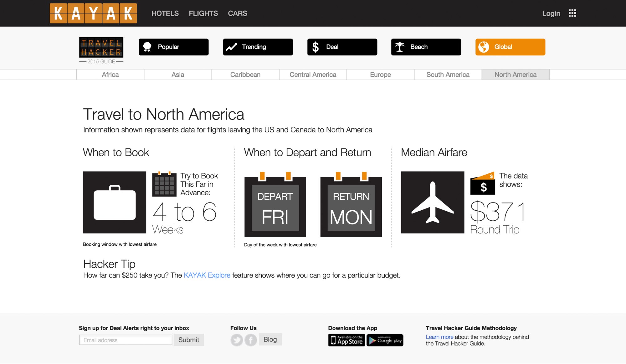Click the Facebook follow icon
Screen dimensions: 626x364
pyautogui.click(x=251, y=340)
